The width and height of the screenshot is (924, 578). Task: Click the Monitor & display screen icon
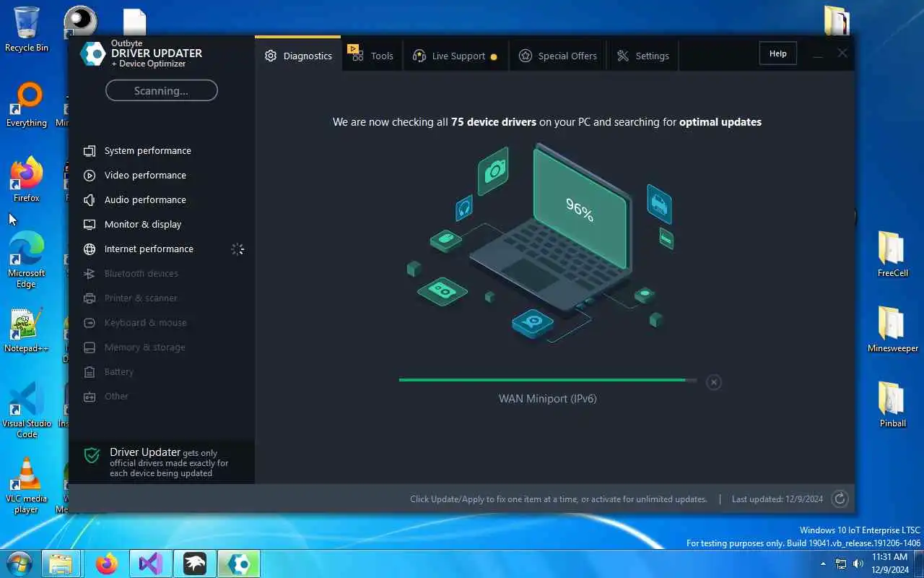[90, 224]
